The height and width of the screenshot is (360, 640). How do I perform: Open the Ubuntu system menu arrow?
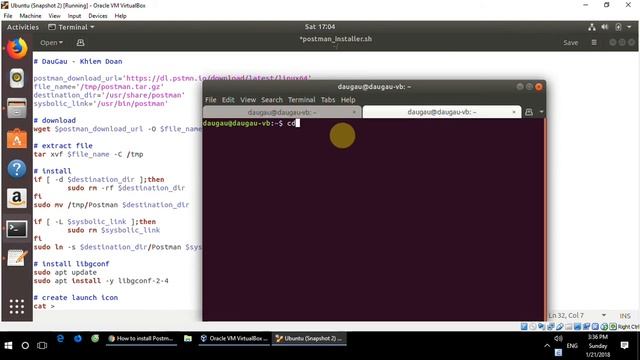(x=629, y=27)
